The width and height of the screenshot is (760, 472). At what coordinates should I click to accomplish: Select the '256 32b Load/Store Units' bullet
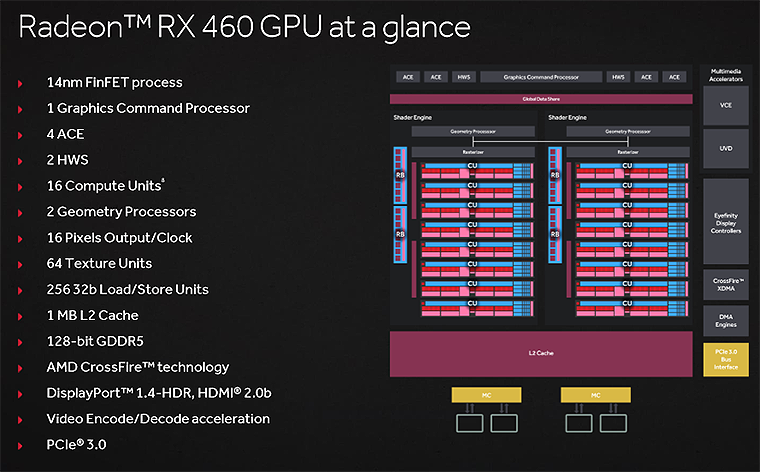click(x=127, y=289)
